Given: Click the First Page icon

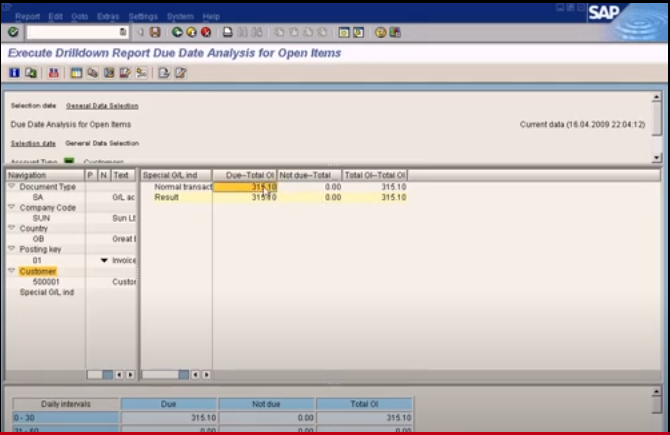Looking at the screenshot, I should 279,32.
